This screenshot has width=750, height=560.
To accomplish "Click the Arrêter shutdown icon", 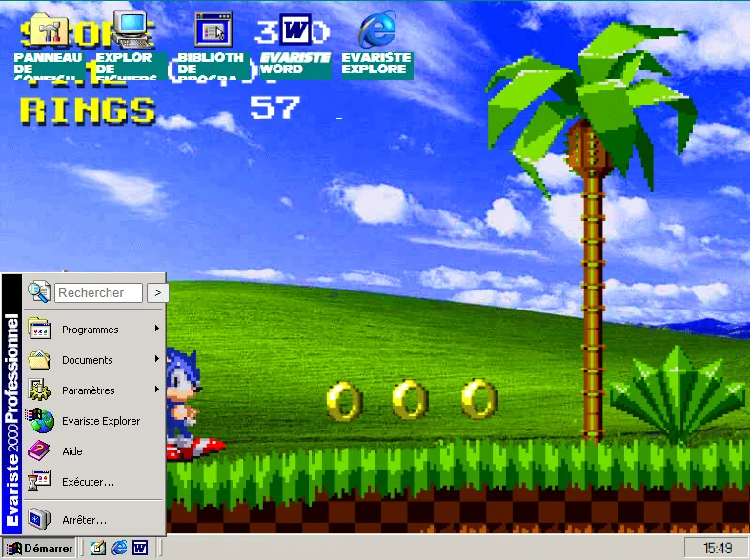I will click(x=39, y=519).
